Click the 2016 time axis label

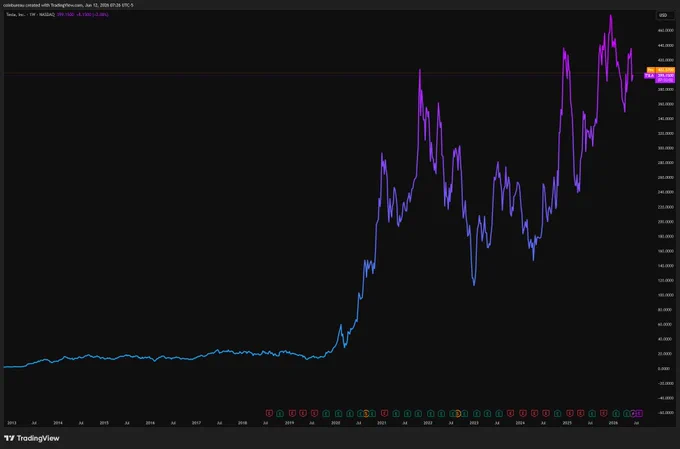pyautogui.click(x=150, y=423)
